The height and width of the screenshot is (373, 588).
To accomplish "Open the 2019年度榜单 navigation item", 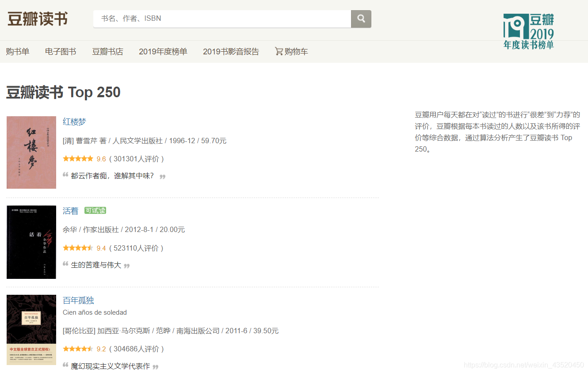I will (163, 52).
